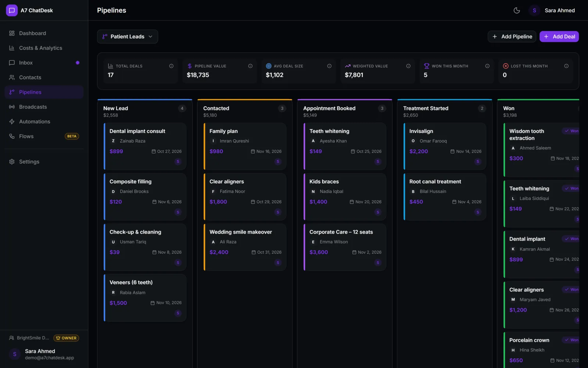This screenshot has height=368, width=588.
Task: Go to Dashboard in the sidebar
Action: pyautogui.click(x=44, y=33)
